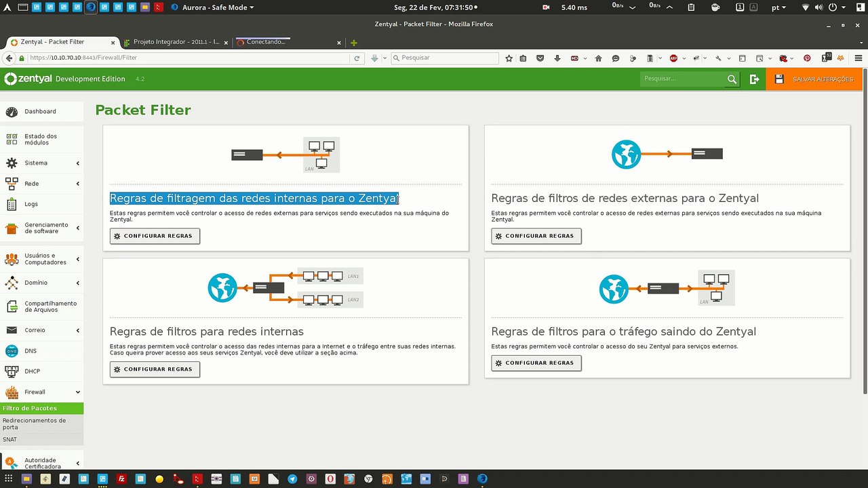Expand Usuários e Computadores section
Image resolution: width=868 pixels, height=488 pixels.
tap(78, 259)
